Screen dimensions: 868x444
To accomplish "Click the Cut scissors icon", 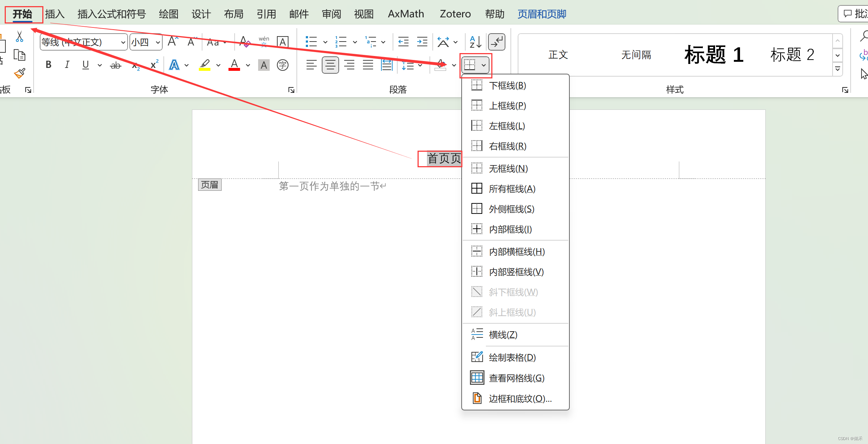I will tap(20, 36).
